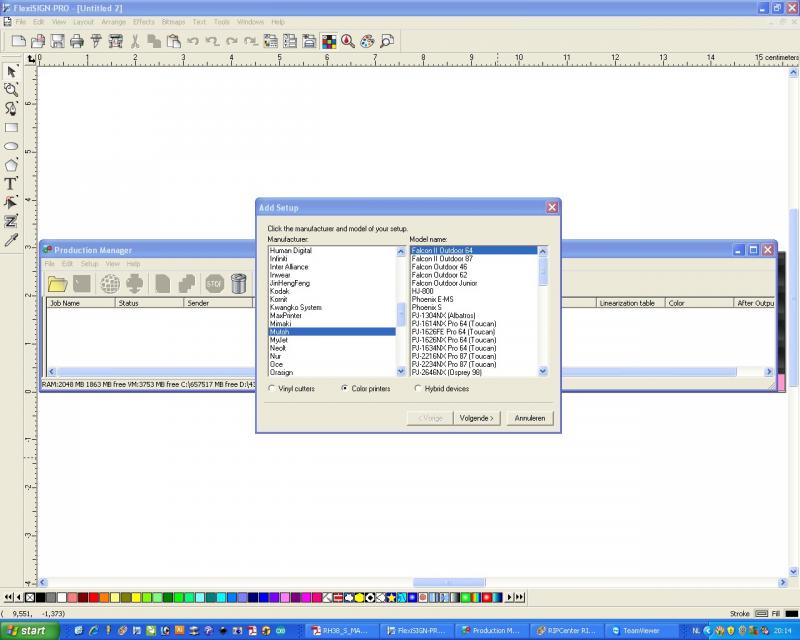Image resolution: width=800 pixels, height=640 pixels.
Task: Click the Save toolbar icon in FlexiSIGN
Action: [57, 41]
